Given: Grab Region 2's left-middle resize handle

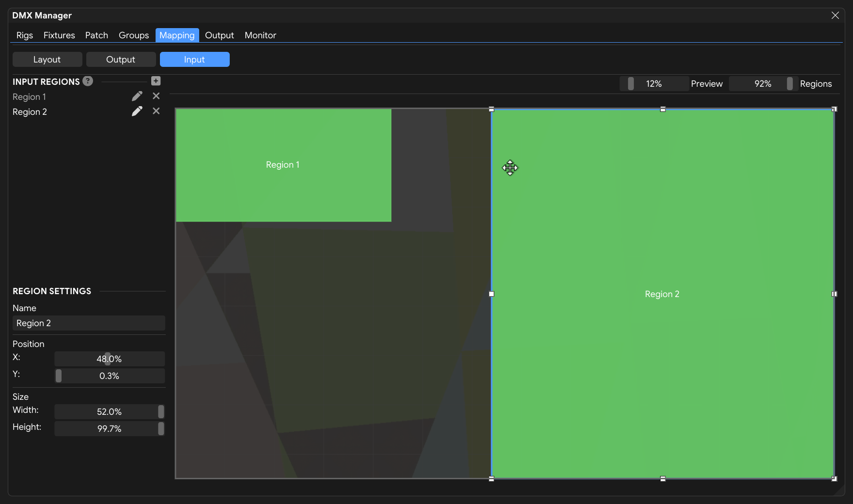Looking at the screenshot, I should (x=491, y=294).
